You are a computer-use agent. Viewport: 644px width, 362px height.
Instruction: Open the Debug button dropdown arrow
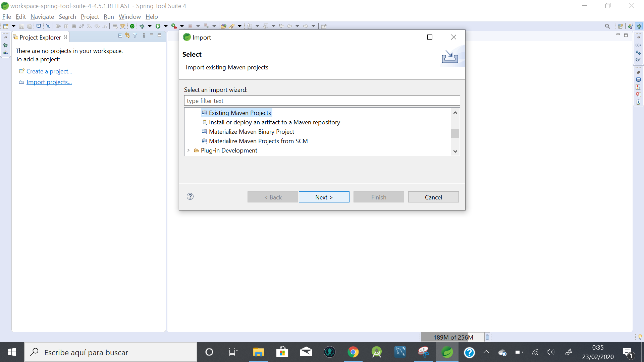pyautogui.click(x=150, y=26)
